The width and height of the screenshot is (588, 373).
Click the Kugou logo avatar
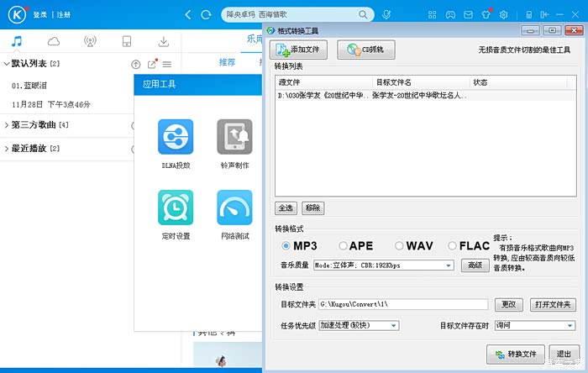16,14
